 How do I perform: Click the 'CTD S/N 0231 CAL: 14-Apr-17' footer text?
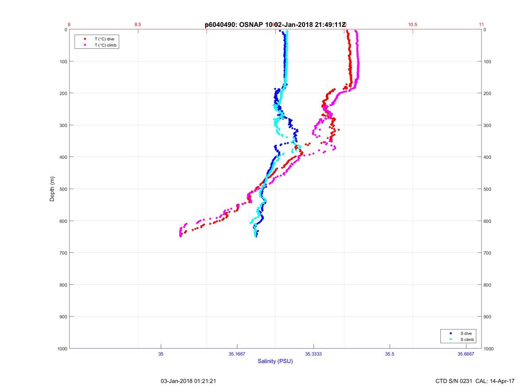[x=475, y=381]
